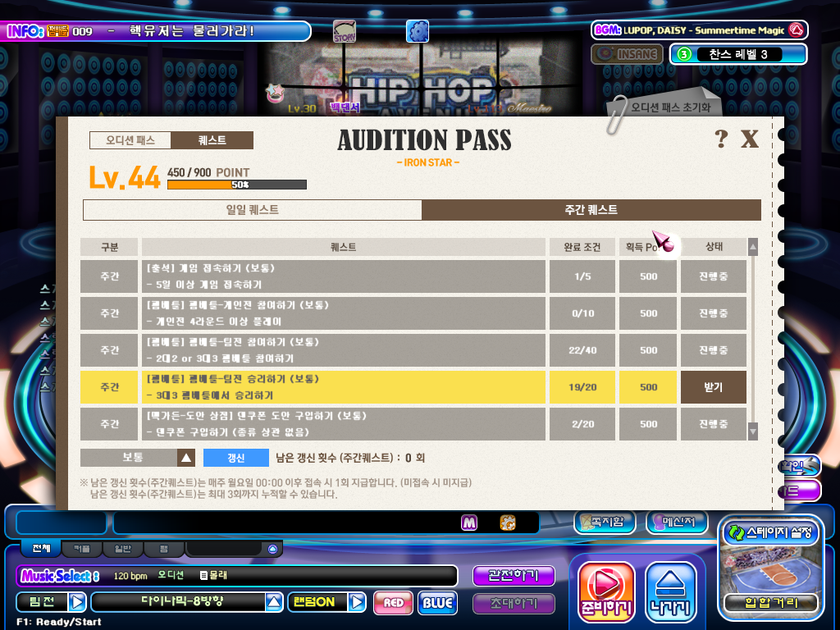Click the 상태 column header
The image size is (840, 630).
(x=714, y=247)
